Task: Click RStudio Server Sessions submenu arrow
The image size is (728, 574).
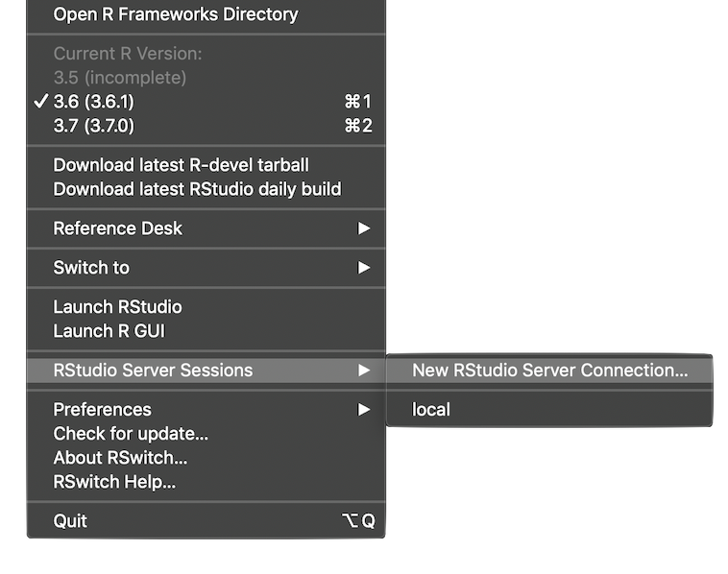Action: (x=364, y=371)
